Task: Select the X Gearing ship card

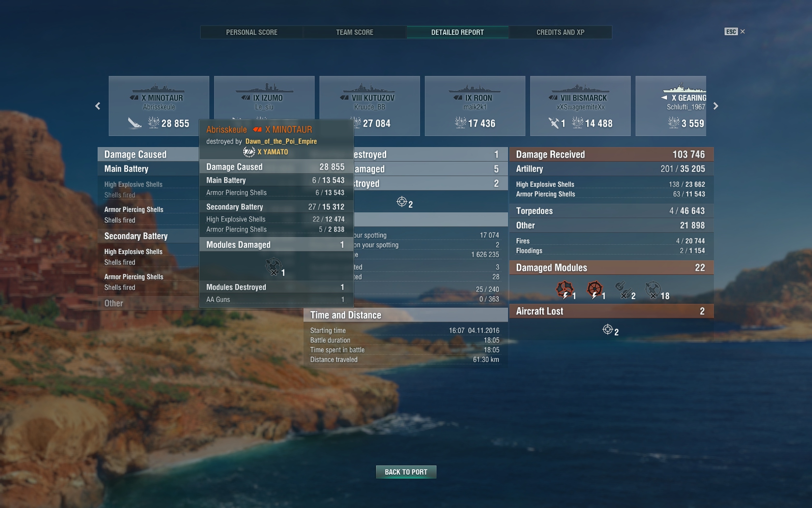Action: 671,106
